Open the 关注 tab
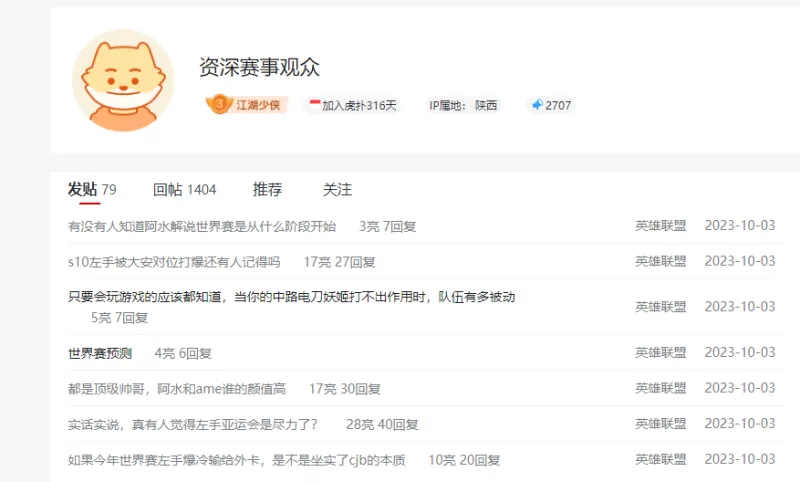This screenshot has height=482, width=800. tap(337, 190)
